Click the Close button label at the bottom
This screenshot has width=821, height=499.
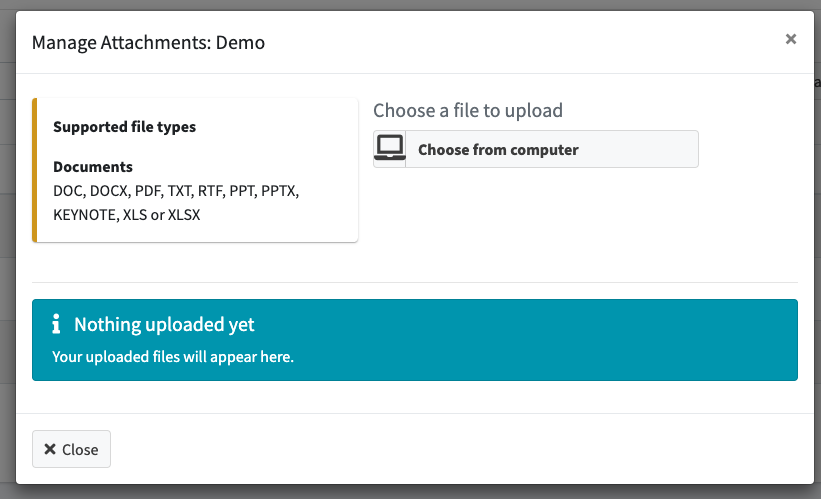coord(80,449)
